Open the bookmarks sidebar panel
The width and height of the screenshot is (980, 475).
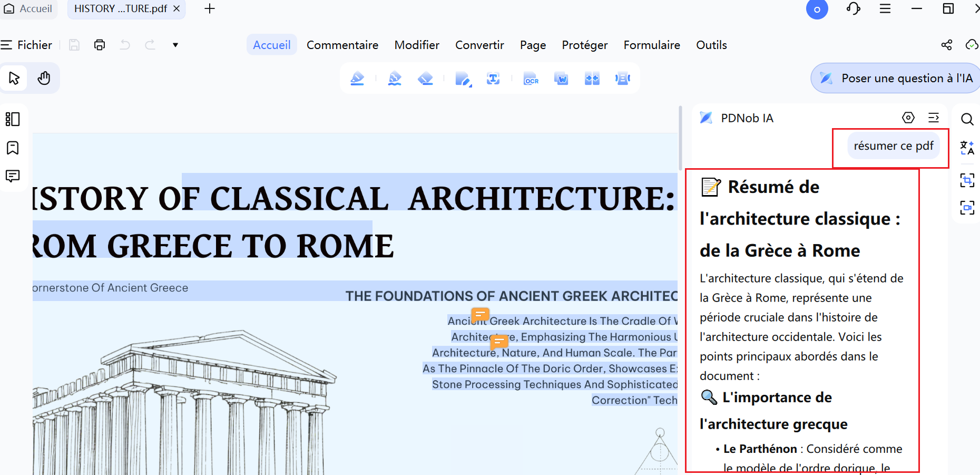click(x=13, y=148)
